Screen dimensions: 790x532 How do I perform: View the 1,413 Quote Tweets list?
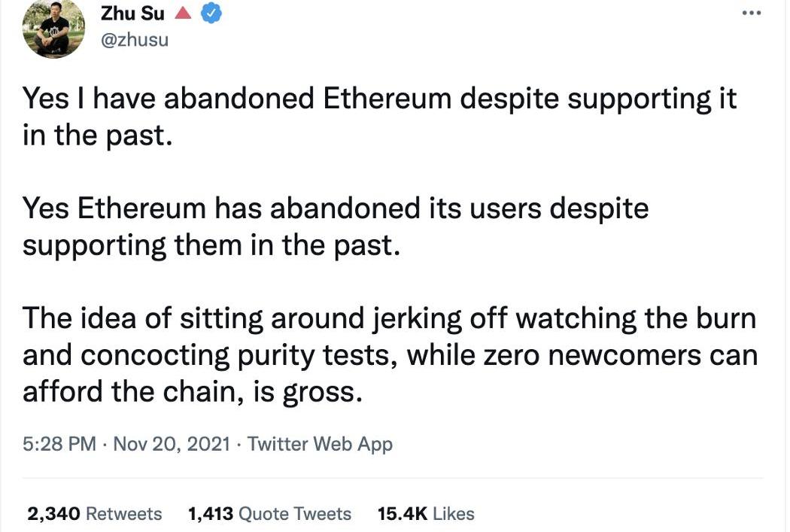tap(269, 514)
